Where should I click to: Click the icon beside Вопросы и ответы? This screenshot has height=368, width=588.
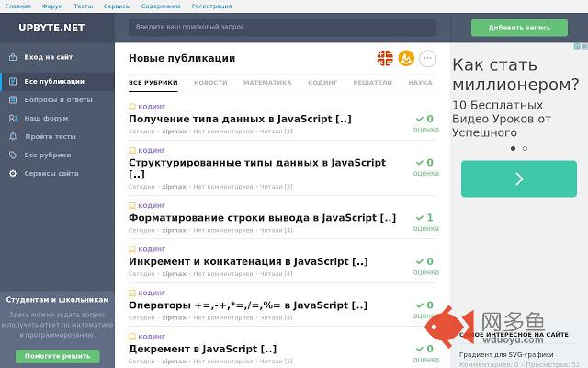click(13, 99)
